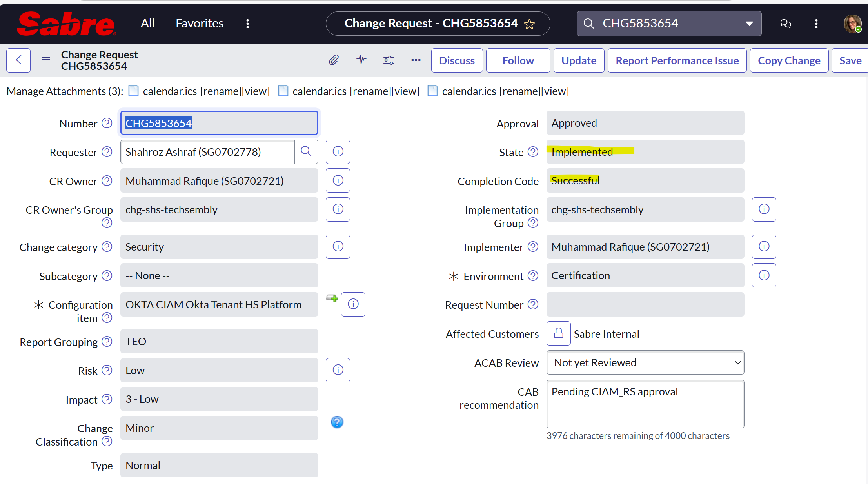
Task: Click the Copy Change button
Action: coord(789,60)
